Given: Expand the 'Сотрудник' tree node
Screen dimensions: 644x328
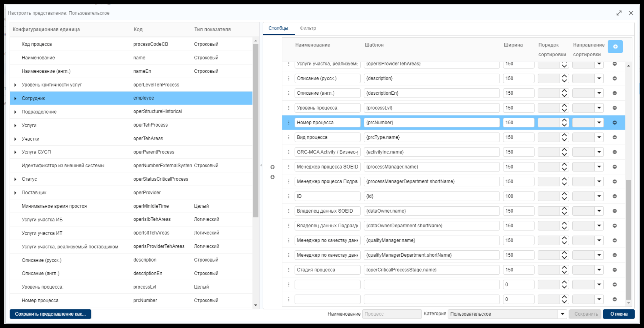Looking at the screenshot, I should pos(15,98).
